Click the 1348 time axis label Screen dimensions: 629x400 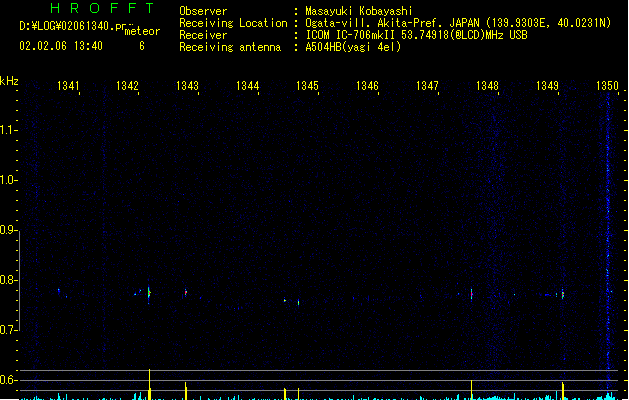click(x=487, y=86)
